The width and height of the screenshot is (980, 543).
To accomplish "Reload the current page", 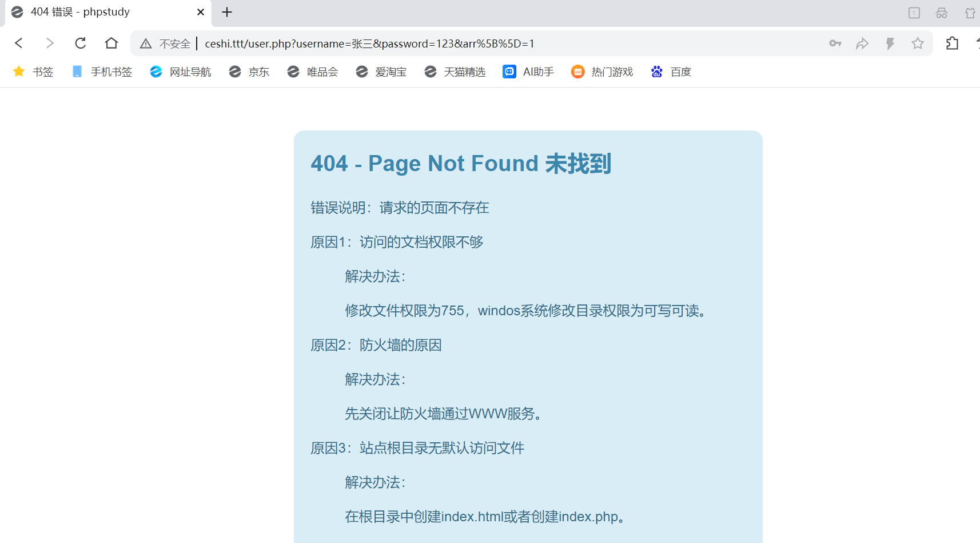I will [81, 43].
